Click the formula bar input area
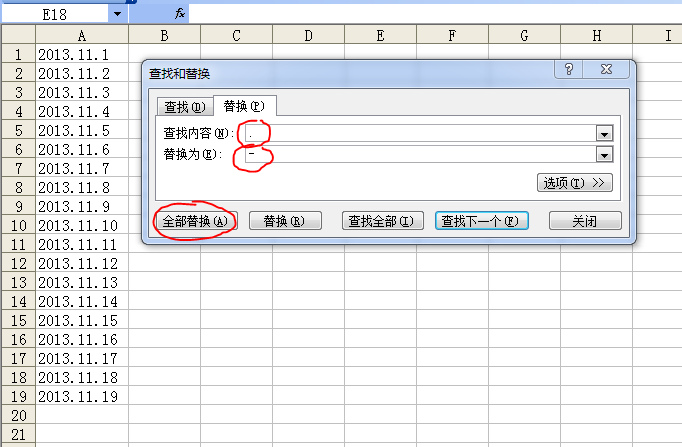Screen dimensions: 682x447 435,14
